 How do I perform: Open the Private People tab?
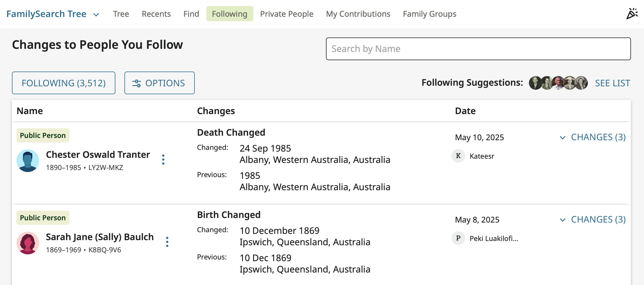(287, 14)
